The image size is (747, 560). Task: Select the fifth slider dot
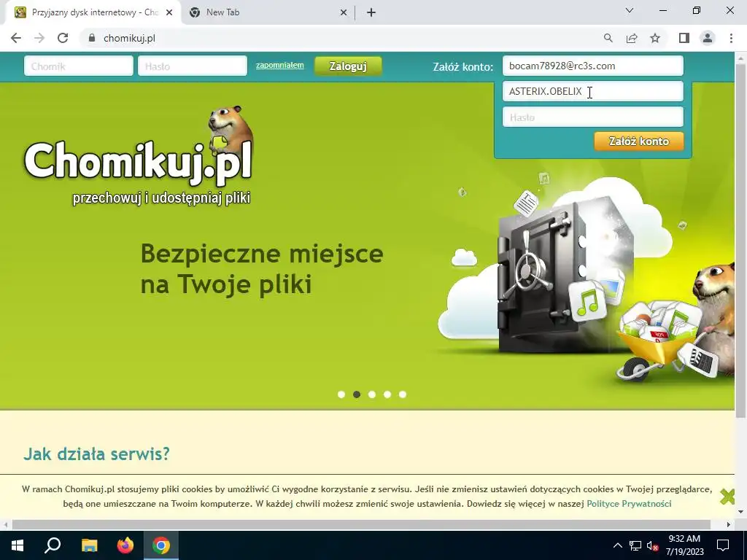pos(403,394)
